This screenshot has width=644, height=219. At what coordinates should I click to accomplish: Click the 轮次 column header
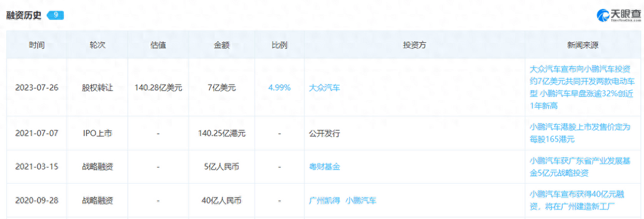pyautogui.click(x=97, y=45)
